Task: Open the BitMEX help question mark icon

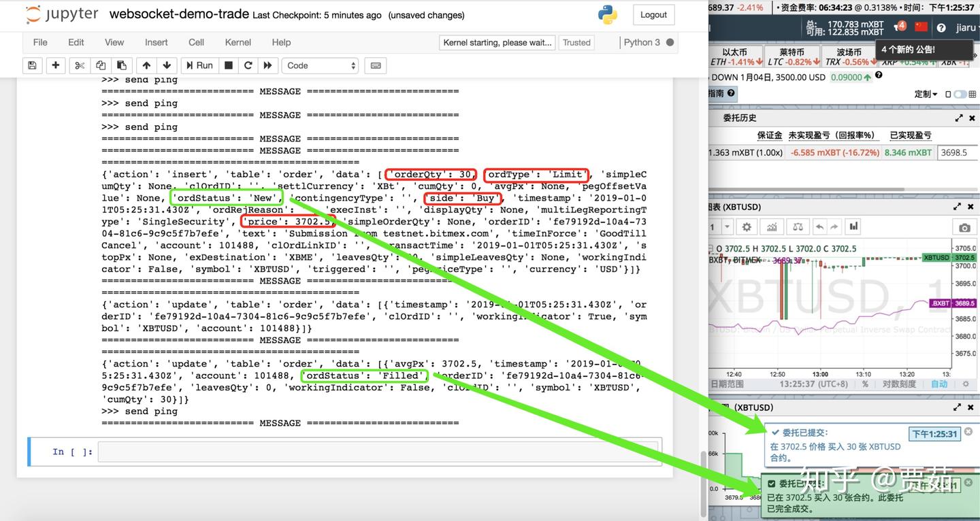Action: (x=941, y=28)
